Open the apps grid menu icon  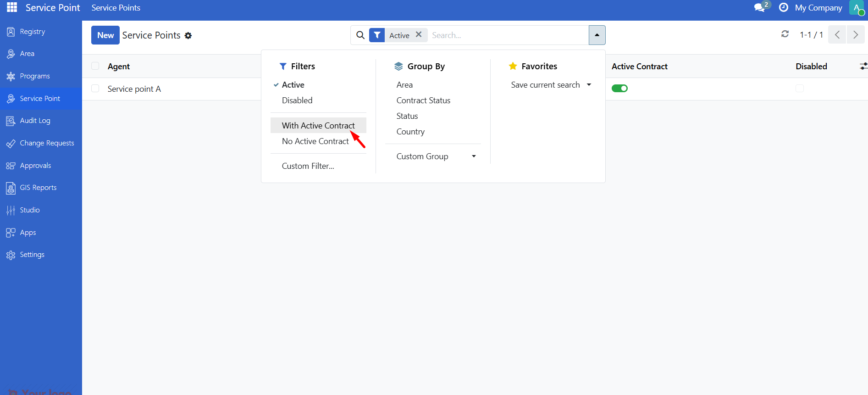(x=12, y=7)
